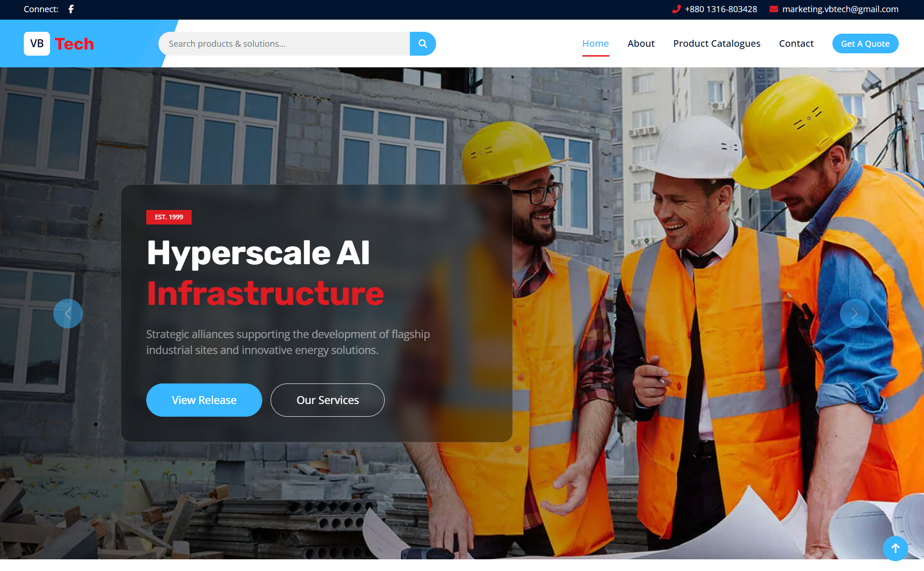This screenshot has width=924, height=571.
Task: Open the Home menu item
Action: click(x=595, y=43)
